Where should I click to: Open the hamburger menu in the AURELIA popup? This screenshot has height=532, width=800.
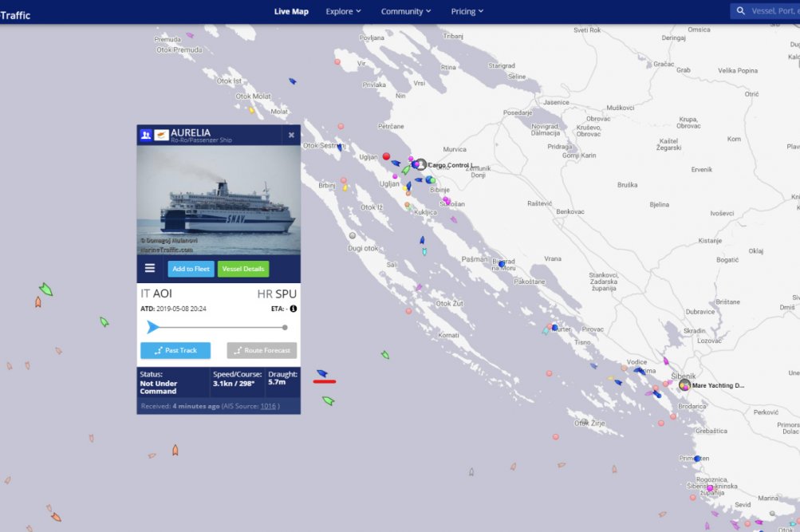(150, 268)
